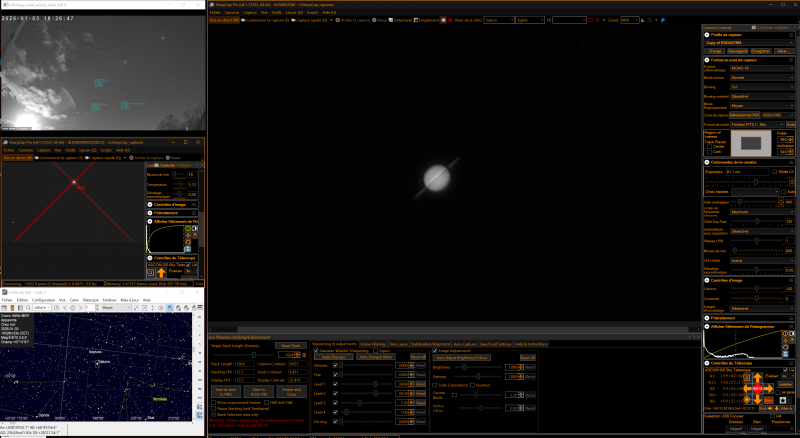Enable 'Inverted' checkbox
The image size is (800, 438).
coord(473,385)
